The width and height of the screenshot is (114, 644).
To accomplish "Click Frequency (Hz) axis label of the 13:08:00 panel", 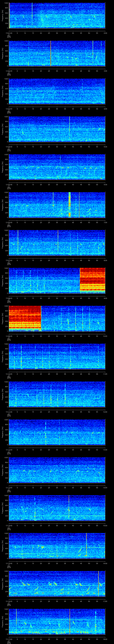I will click(x=3, y=281).
